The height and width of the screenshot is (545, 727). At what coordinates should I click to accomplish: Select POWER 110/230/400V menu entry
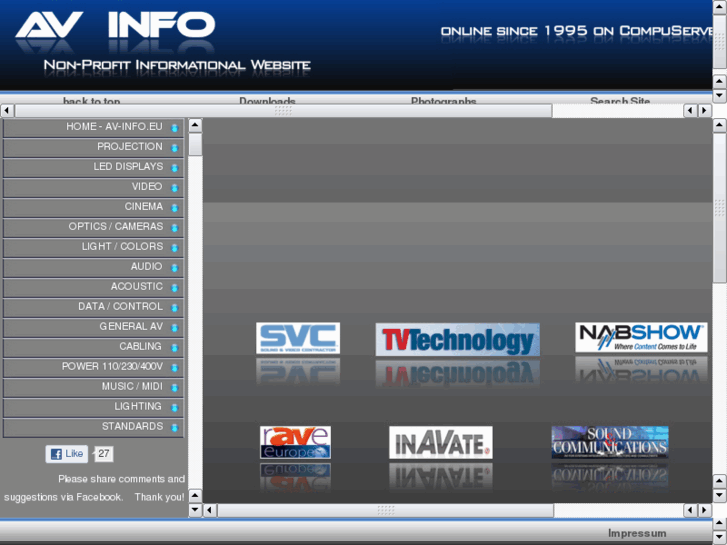[93, 367]
